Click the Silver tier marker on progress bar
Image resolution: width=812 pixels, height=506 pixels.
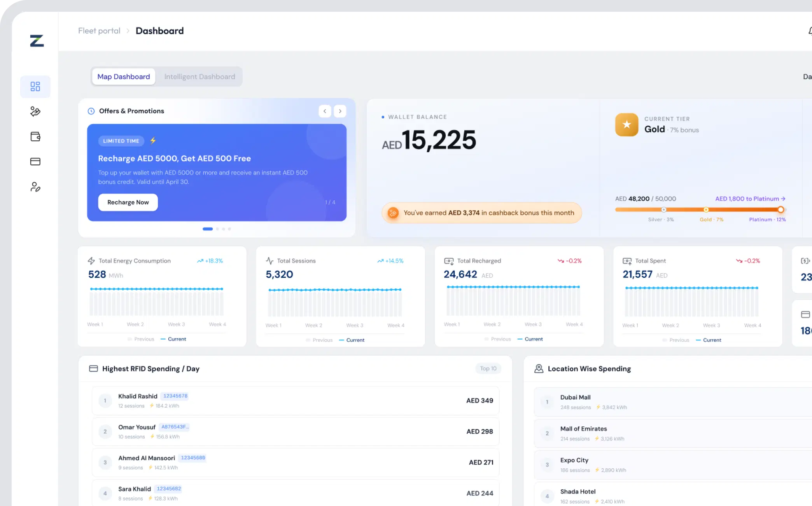[x=664, y=209]
